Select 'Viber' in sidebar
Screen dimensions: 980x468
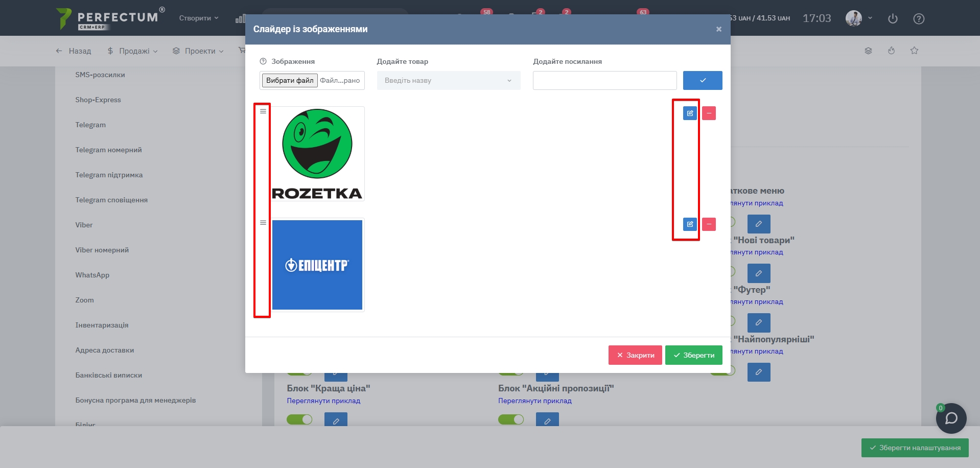coord(84,225)
